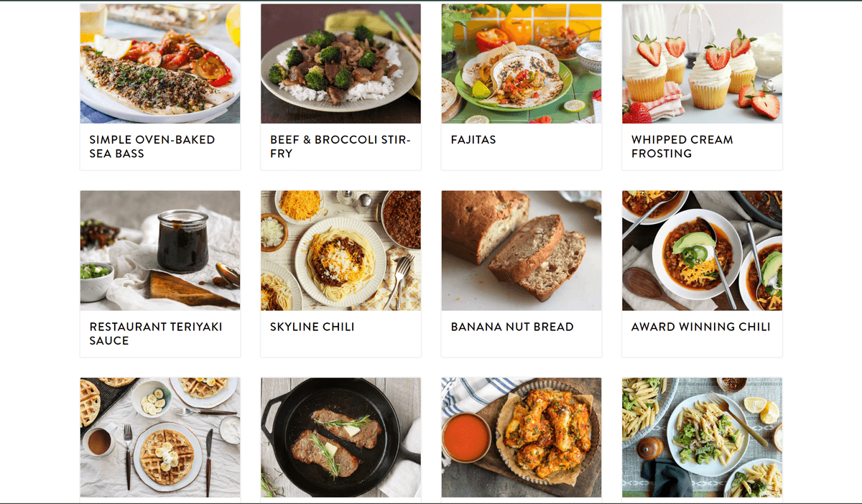This screenshot has height=504, width=862.
Task: Click the Restaurant Teriyaki Sauce title
Action: tap(156, 334)
